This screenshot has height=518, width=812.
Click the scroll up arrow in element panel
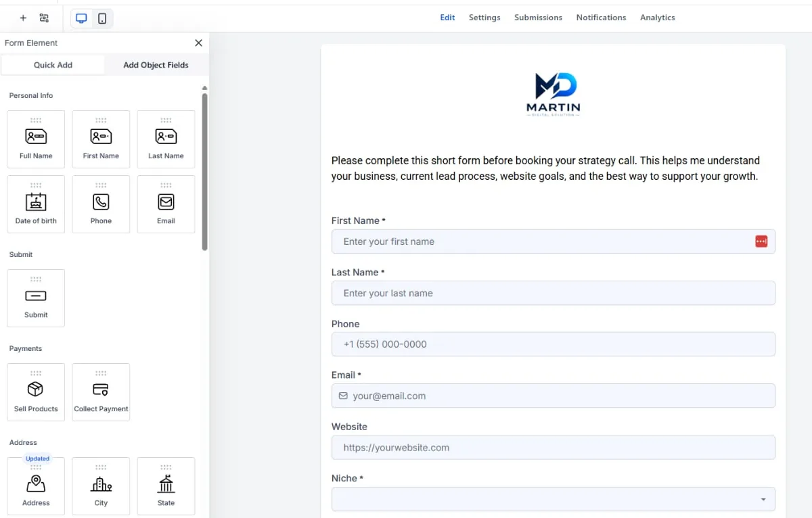tap(204, 88)
